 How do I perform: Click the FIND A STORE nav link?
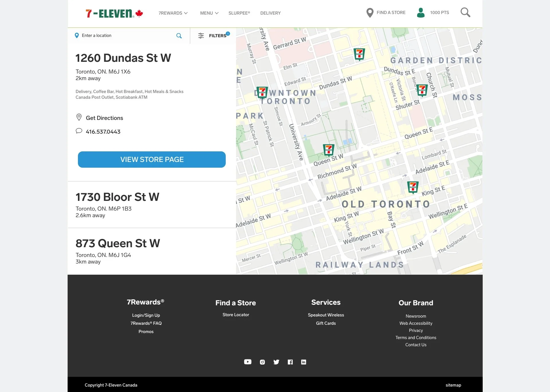coord(391,13)
